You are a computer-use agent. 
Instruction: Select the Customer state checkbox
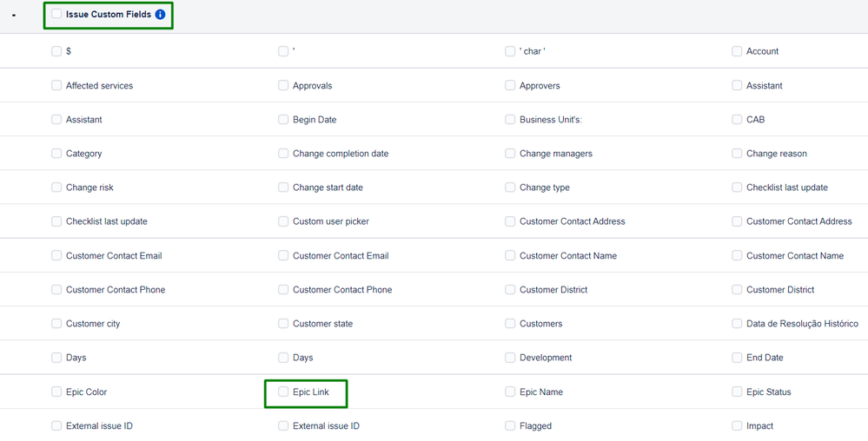coord(283,324)
